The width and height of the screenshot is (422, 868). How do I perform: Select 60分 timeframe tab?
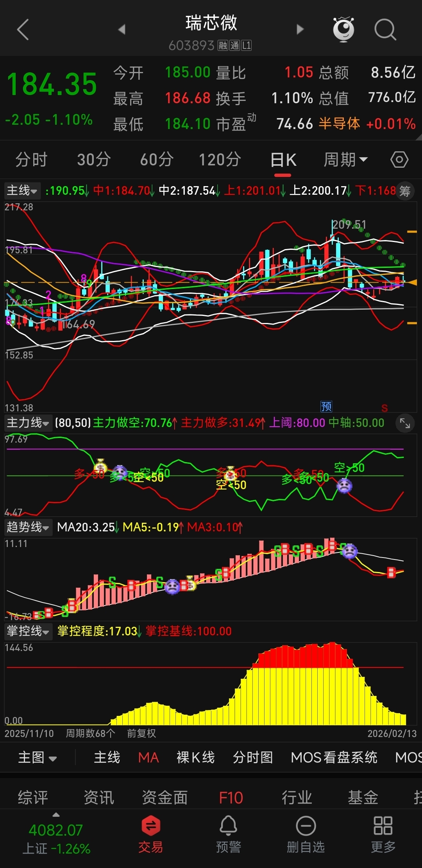tap(157, 160)
